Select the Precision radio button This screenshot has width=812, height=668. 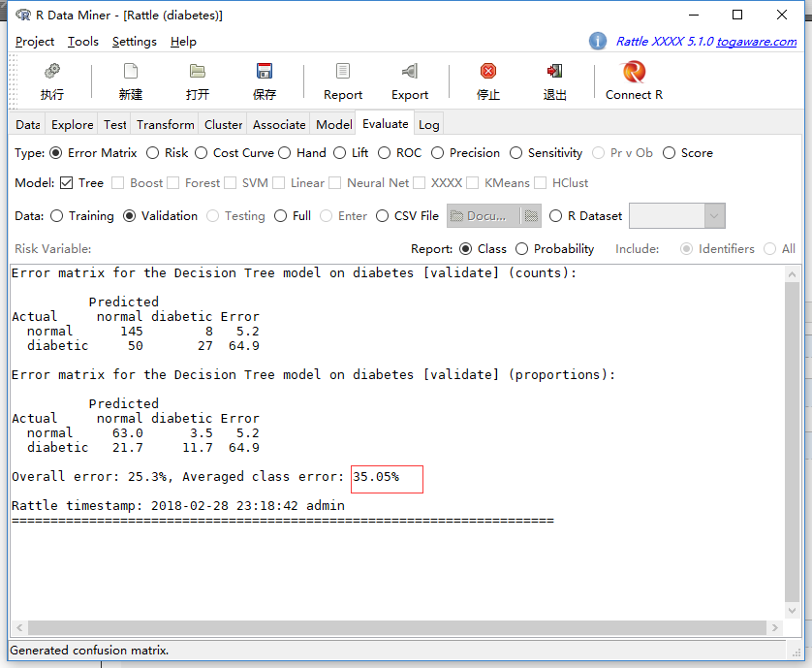(438, 153)
